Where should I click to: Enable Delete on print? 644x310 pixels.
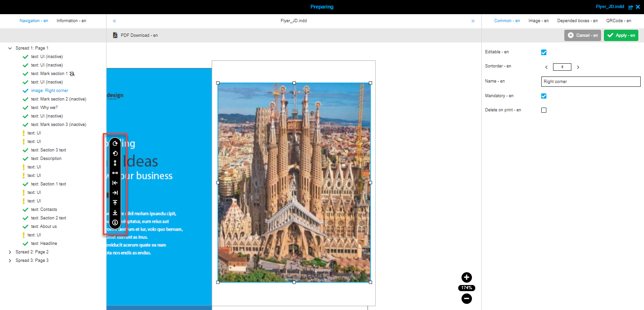click(544, 110)
